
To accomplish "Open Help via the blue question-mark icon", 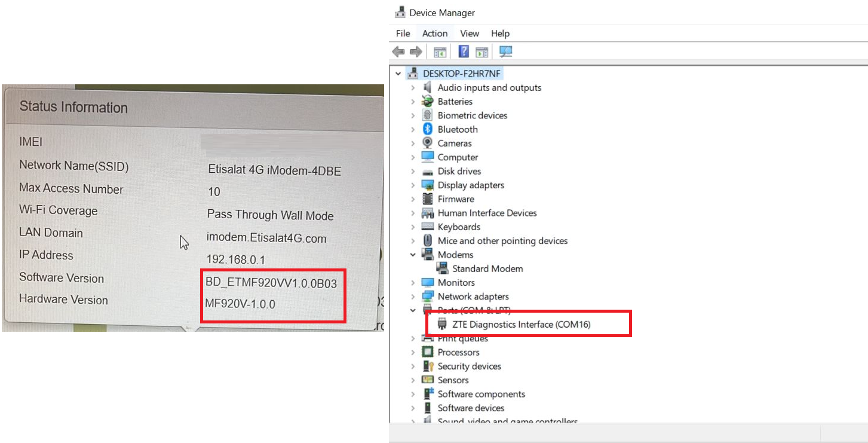I will pos(464,52).
